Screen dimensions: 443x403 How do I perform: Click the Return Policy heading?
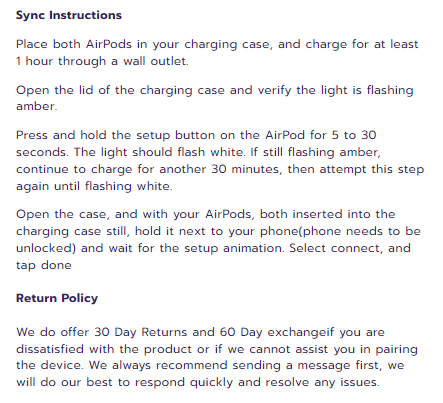tap(57, 298)
